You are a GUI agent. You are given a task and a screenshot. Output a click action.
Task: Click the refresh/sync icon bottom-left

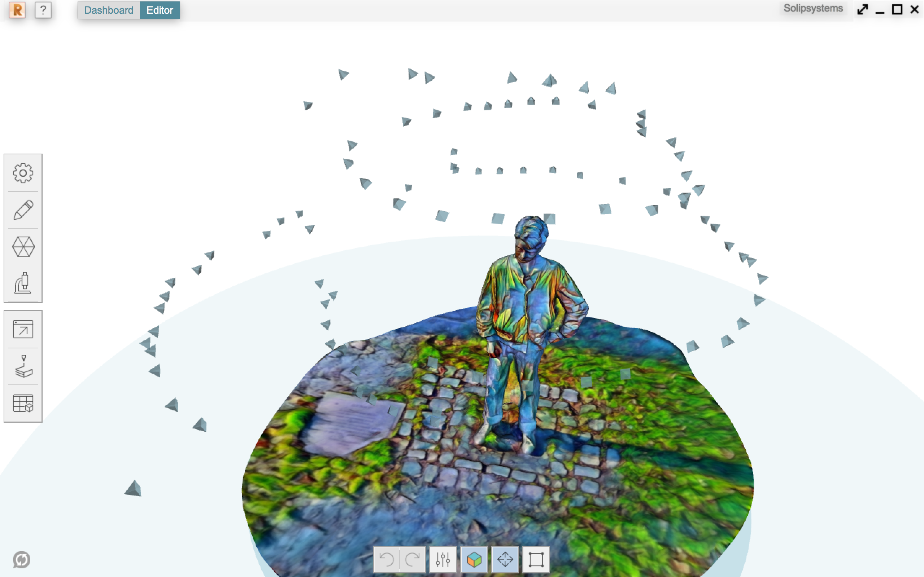[x=21, y=558]
